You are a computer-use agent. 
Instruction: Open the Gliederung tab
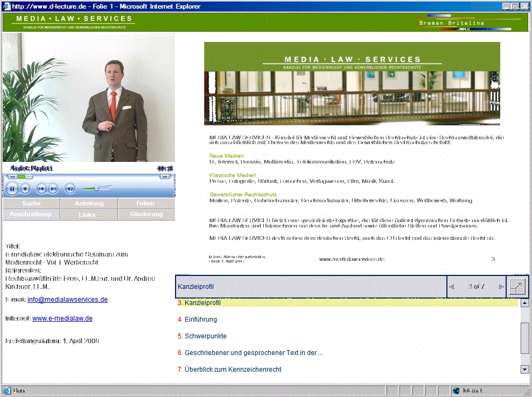pos(146,215)
